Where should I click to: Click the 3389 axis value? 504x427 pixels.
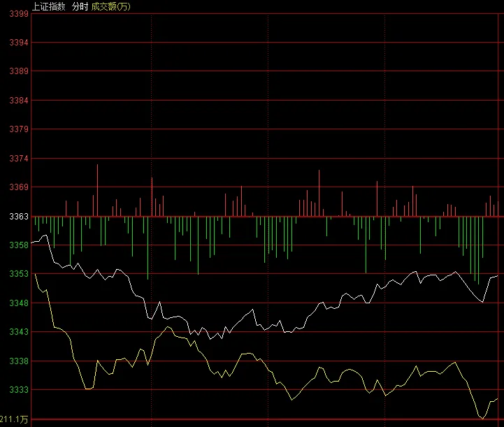point(19,71)
